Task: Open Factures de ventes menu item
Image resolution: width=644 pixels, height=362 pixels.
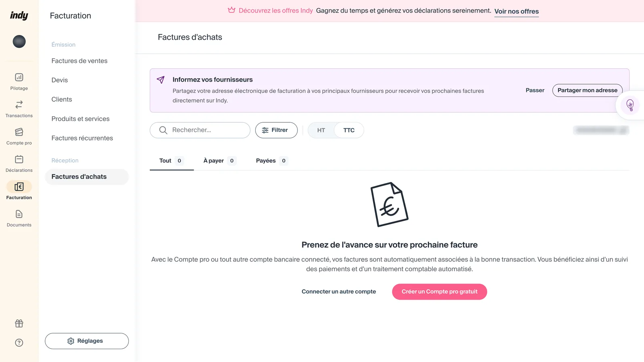Action: 79,61
